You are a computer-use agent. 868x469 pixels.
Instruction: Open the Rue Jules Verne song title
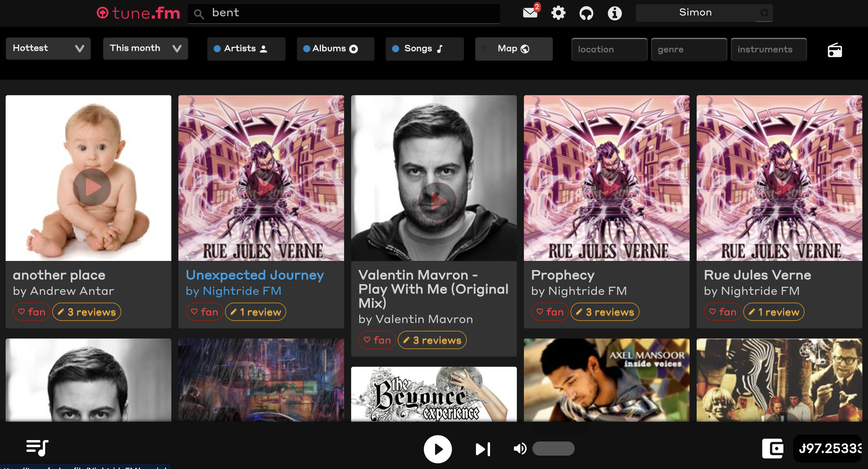click(758, 275)
